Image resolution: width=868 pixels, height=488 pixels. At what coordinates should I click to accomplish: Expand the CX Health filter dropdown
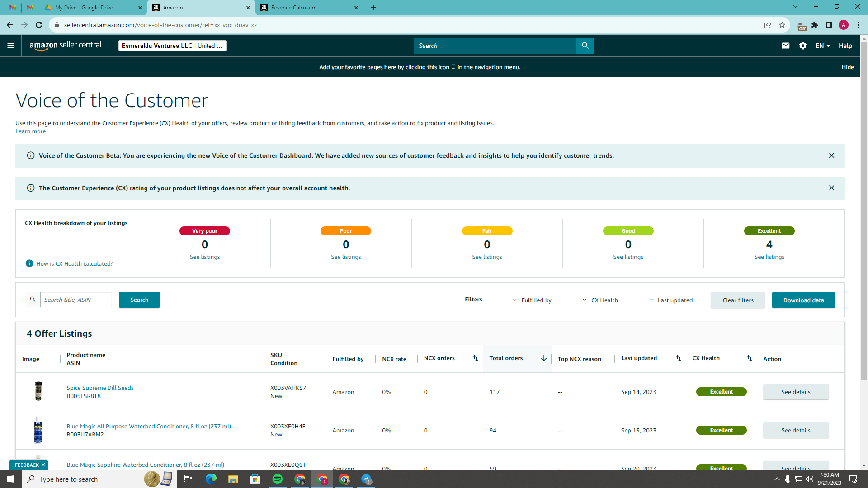coord(600,300)
